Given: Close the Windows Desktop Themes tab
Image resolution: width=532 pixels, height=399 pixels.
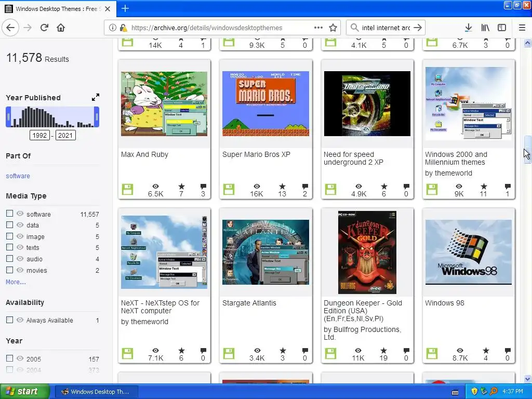Looking at the screenshot, I should coord(108,9).
